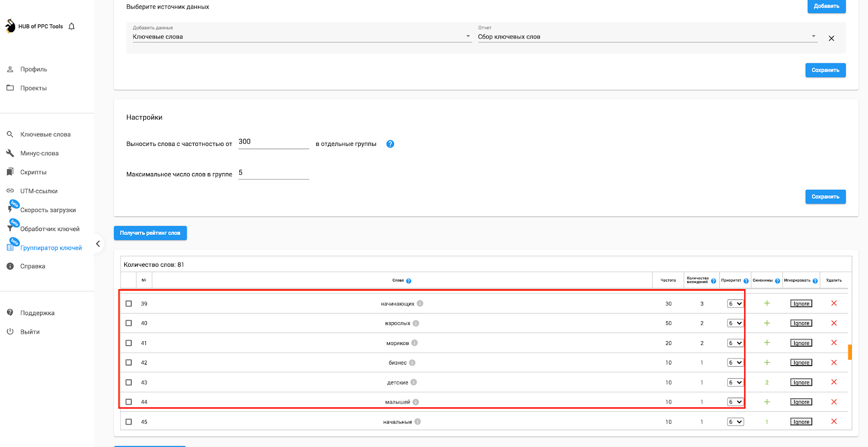Add synonym for word начинающих
868x447 pixels.
point(767,303)
